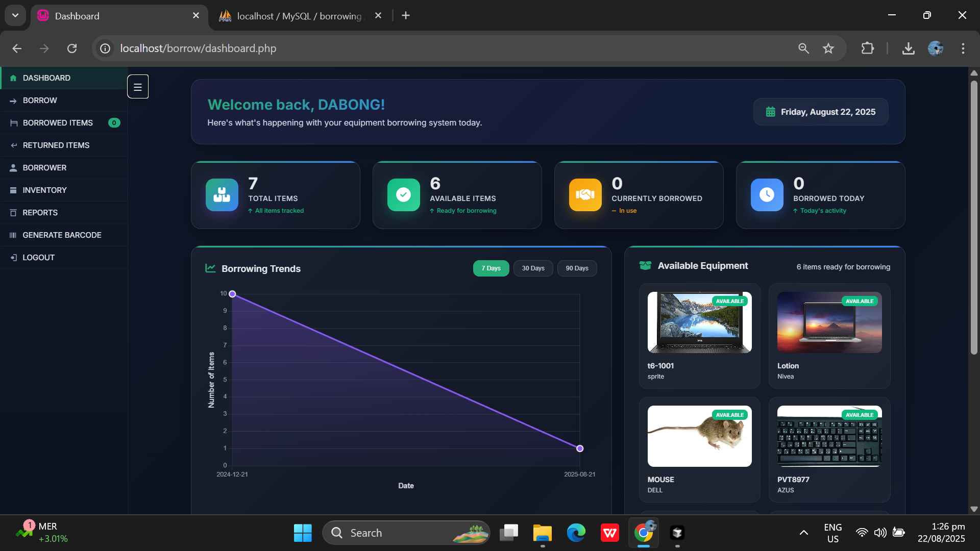Open the browser extensions puzzle icon
Viewport: 980px width, 551px height.
[867, 48]
